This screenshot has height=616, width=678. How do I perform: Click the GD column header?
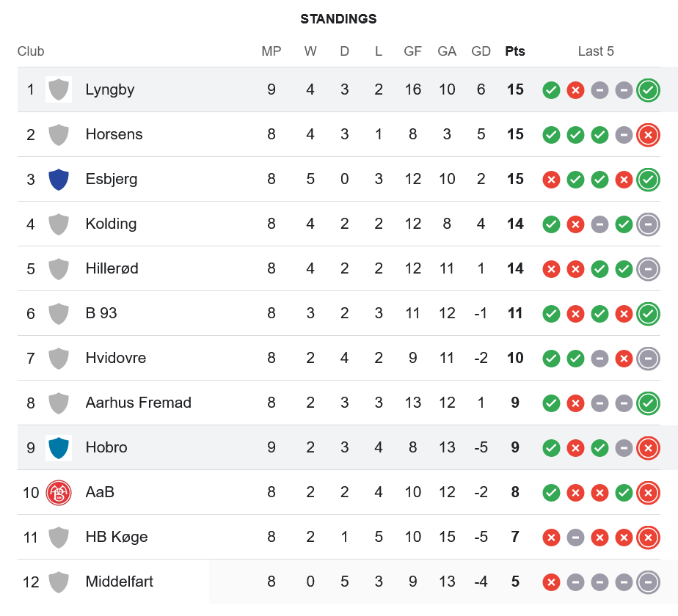(x=481, y=51)
